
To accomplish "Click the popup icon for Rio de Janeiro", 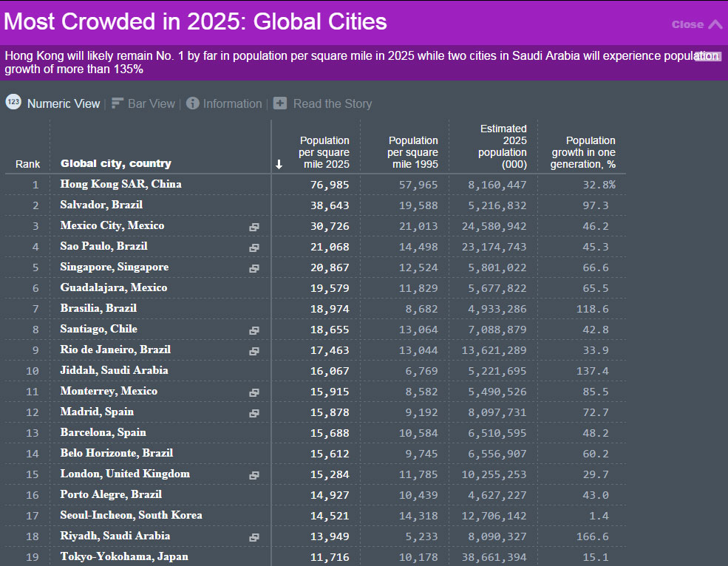I will click(x=254, y=351).
